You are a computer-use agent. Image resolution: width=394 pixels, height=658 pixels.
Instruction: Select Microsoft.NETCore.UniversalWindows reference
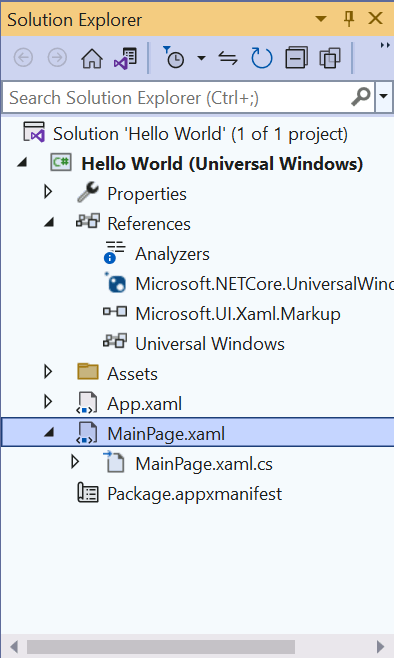[x=264, y=284]
